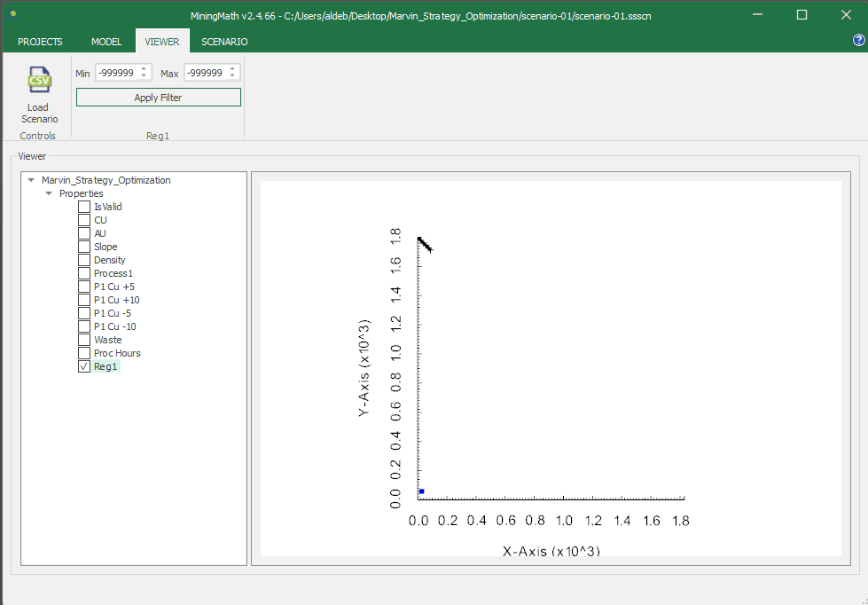
Task: Select the Proc Hours property label
Action: click(x=117, y=353)
